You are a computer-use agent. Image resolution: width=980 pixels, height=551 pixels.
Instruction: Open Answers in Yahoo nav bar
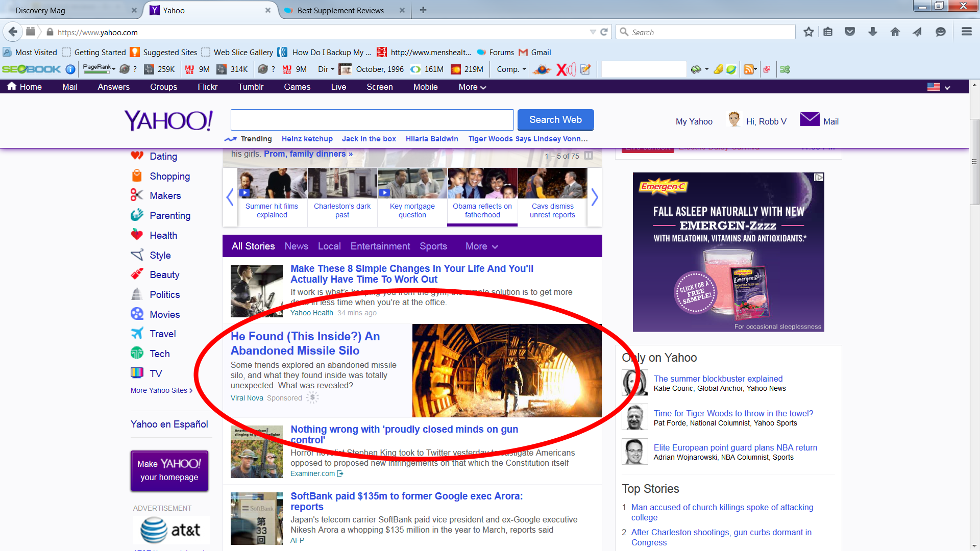[x=113, y=87]
